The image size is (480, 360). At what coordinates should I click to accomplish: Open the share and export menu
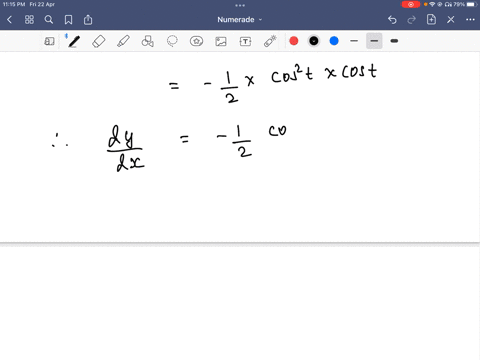click(88, 20)
